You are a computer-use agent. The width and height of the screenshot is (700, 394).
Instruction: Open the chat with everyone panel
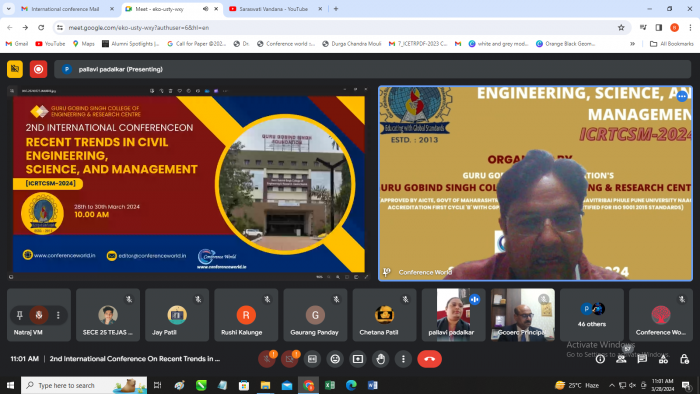pos(642,359)
